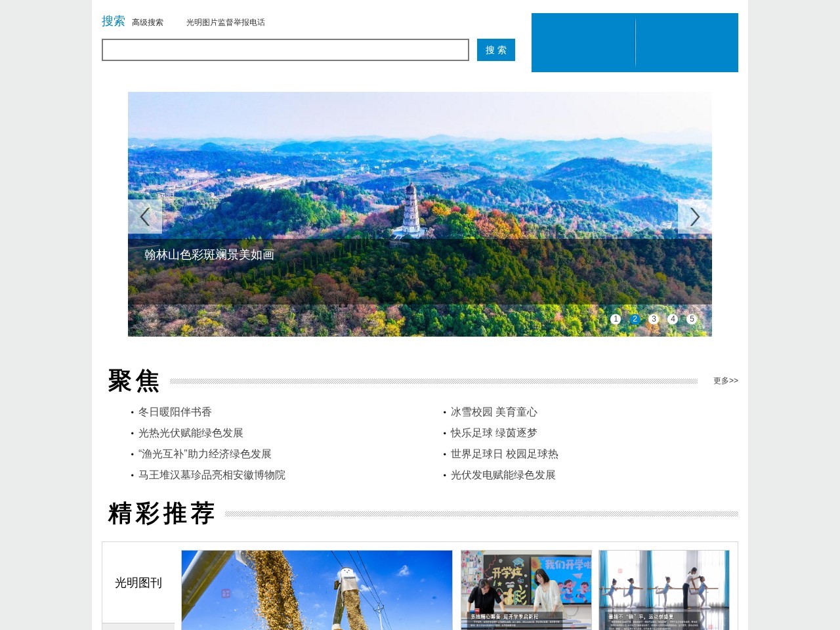The width and height of the screenshot is (840, 630).
Task: Select slide 1 pagination dot
Action: (x=615, y=319)
